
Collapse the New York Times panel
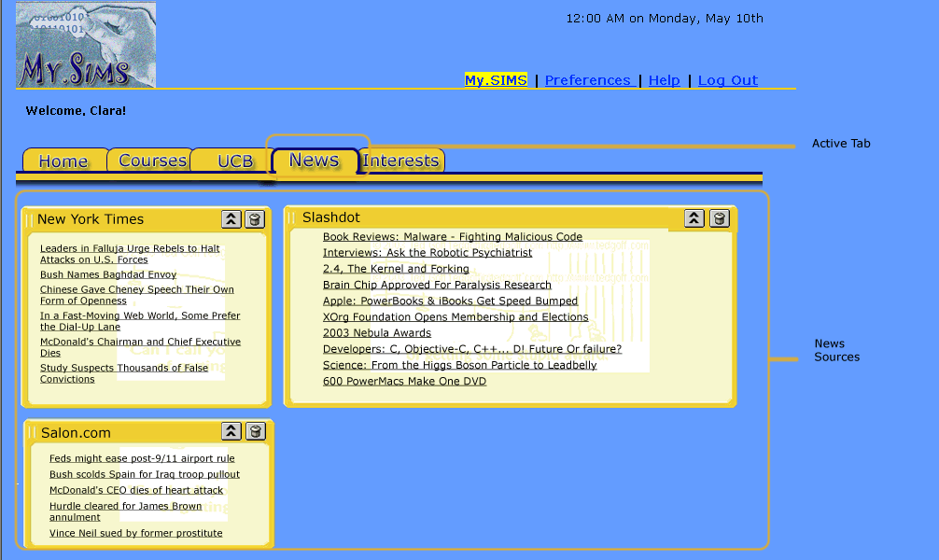(x=231, y=219)
